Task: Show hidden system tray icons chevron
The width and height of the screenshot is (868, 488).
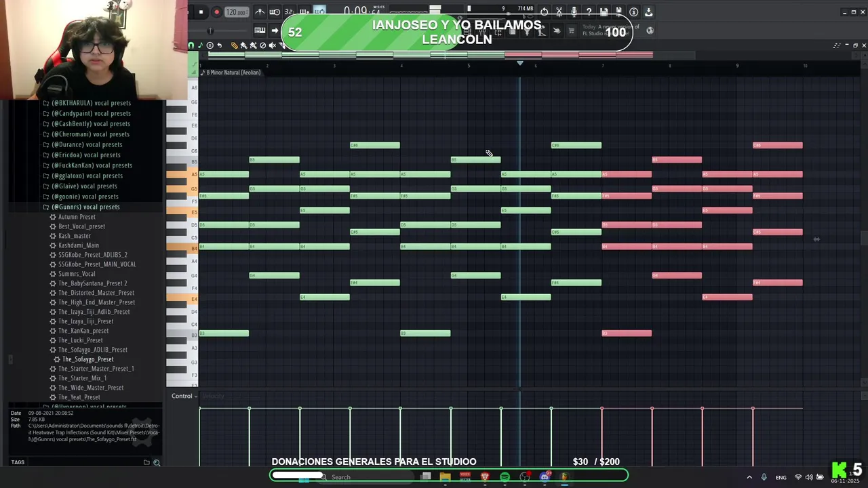Action: 749,477
